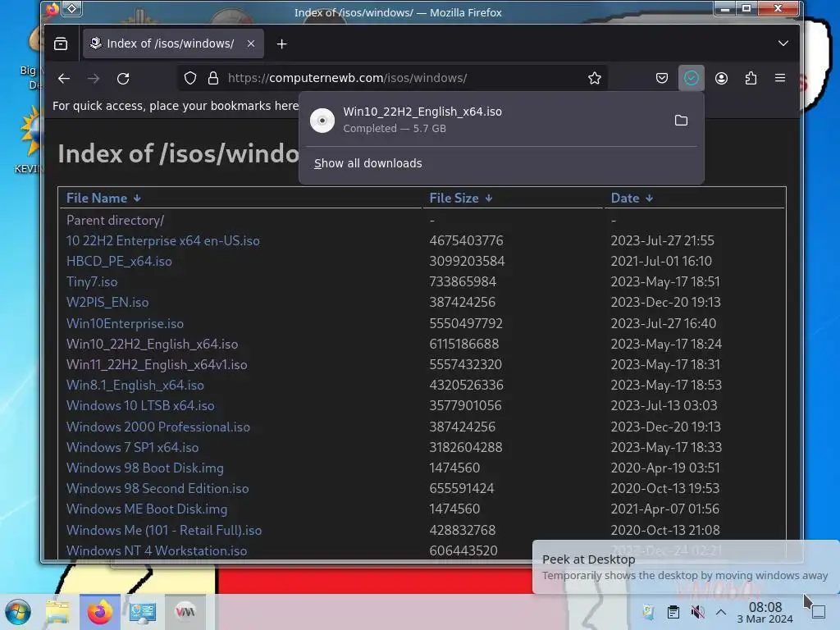Click Windows Me (101 - Retail Full).iso link
This screenshot has width=840, height=630.
point(164,531)
